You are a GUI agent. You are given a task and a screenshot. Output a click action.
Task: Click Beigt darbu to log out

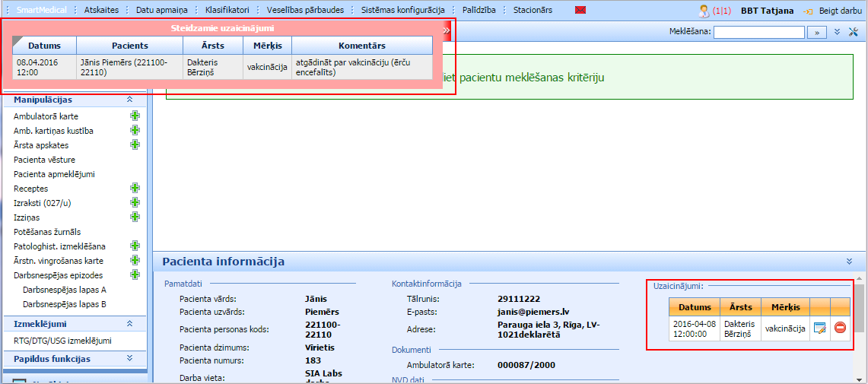pyautogui.click(x=834, y=11)
